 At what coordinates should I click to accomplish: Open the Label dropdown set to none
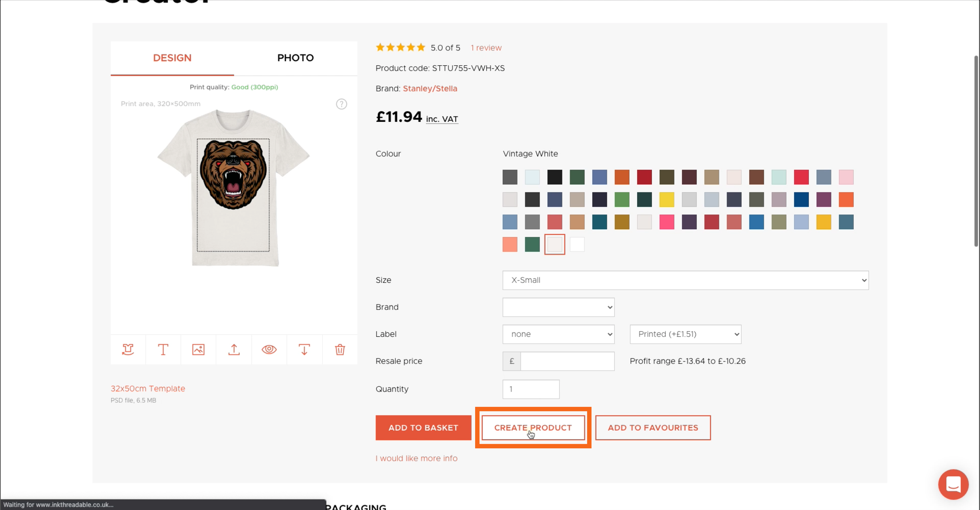558,334
